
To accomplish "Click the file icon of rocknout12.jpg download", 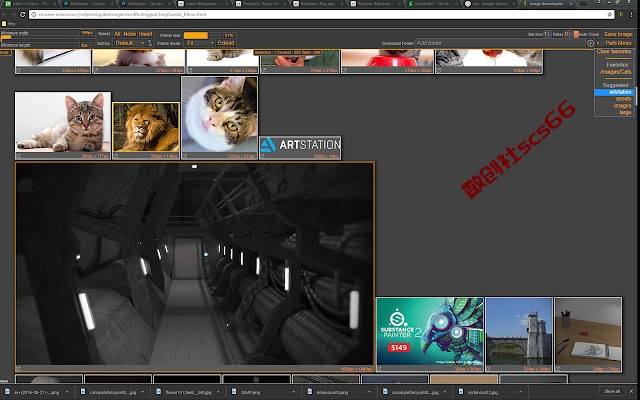I will coord(461,392).
